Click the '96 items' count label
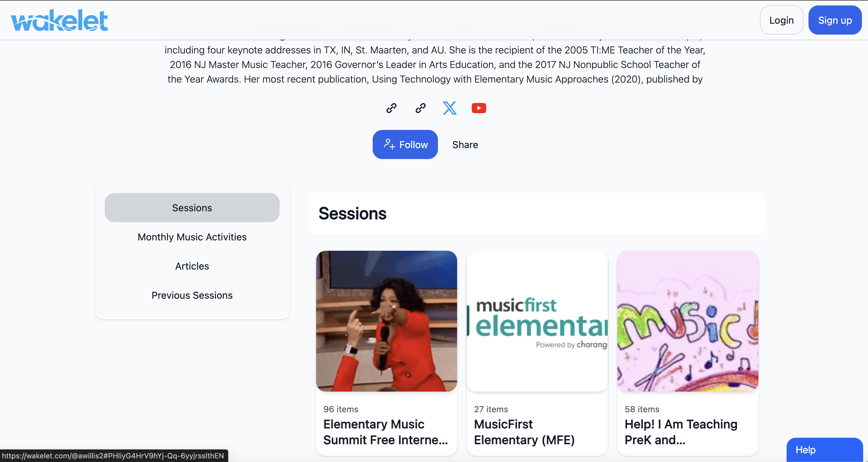Screen dimensions: 868x462 coord(341,409)
